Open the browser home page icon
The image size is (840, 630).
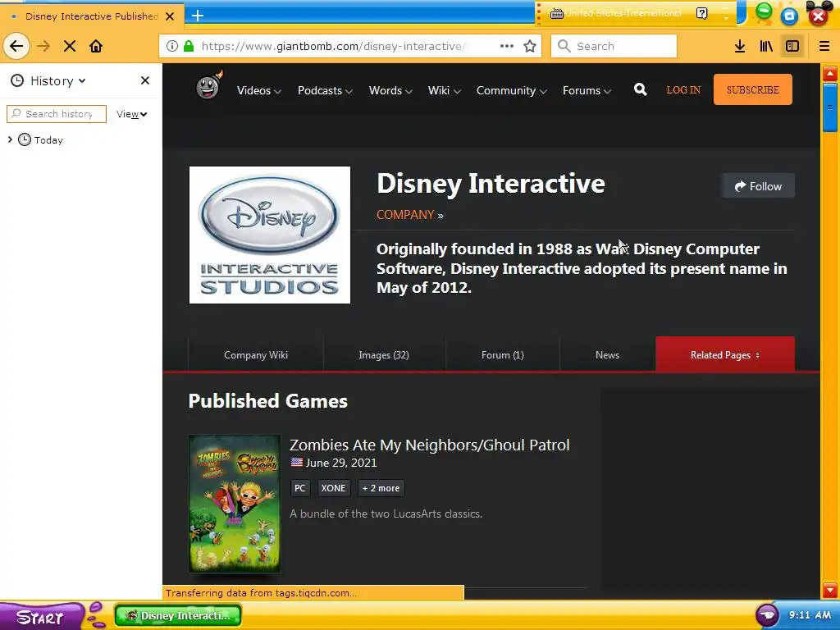[96, 46]
